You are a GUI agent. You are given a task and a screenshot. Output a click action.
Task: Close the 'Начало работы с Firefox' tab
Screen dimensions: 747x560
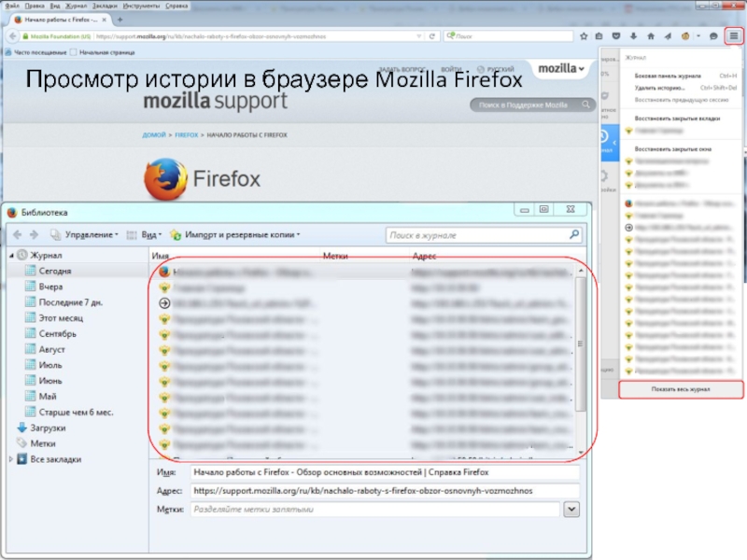pos(105,20)
